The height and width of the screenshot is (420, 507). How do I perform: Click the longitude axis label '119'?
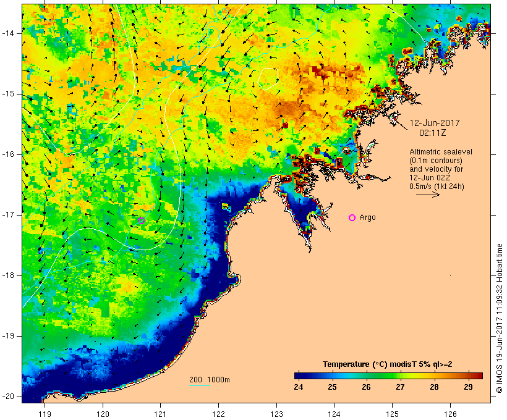(45, 414)
